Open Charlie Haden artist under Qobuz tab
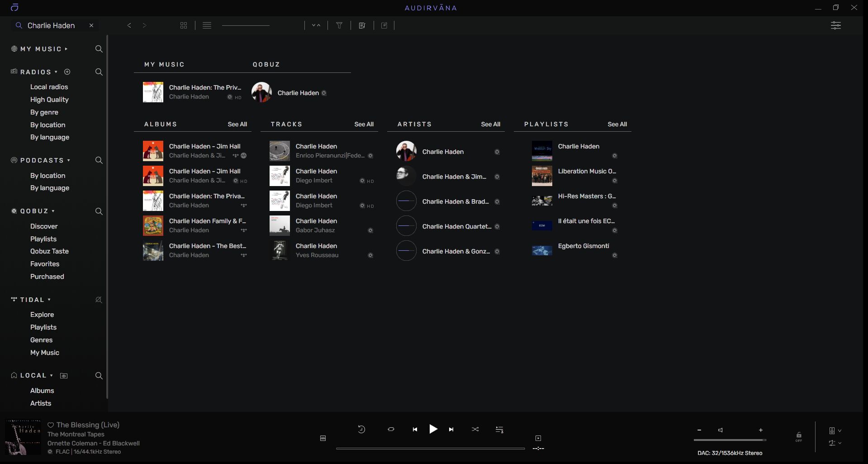 (x=289, y=93)
